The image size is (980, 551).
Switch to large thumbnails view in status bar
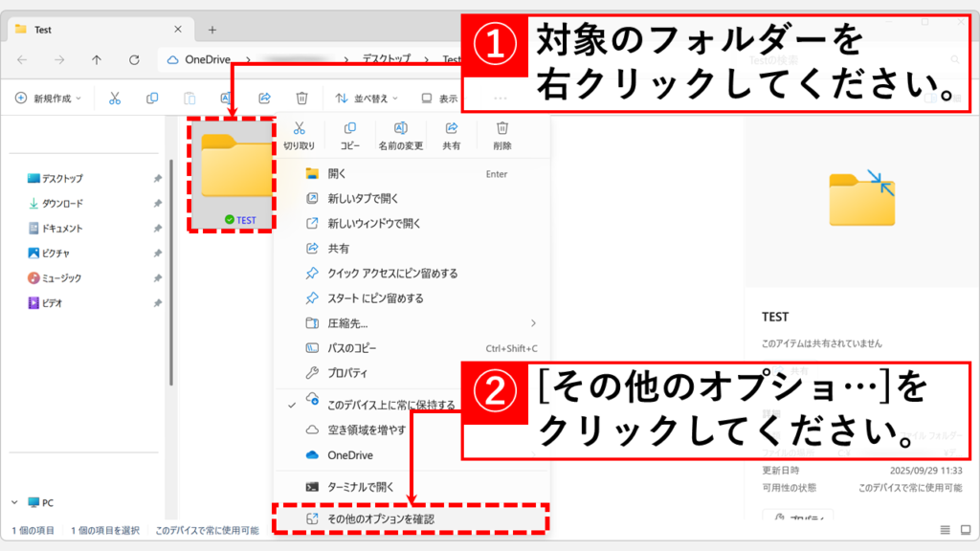964,530
